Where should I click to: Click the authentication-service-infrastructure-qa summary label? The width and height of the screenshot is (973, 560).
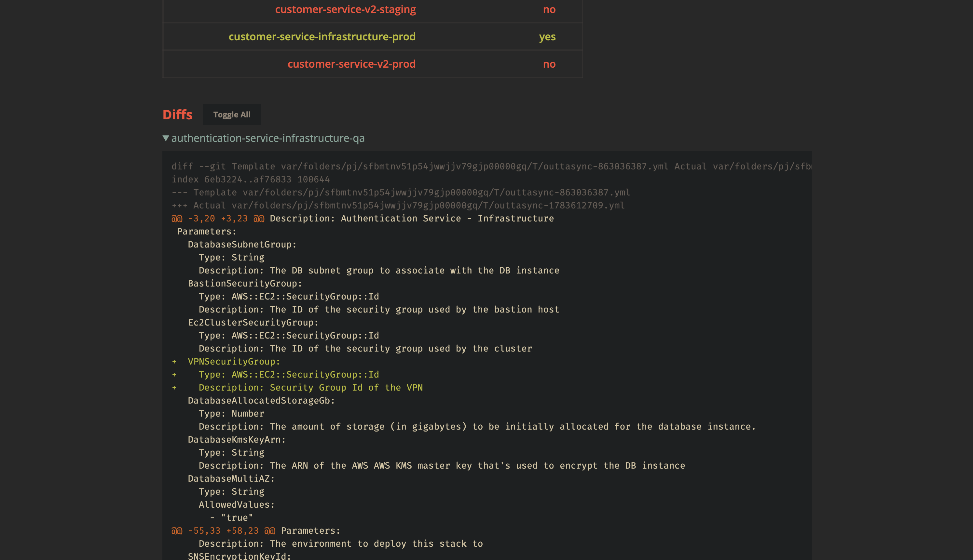tap(267, 138)
